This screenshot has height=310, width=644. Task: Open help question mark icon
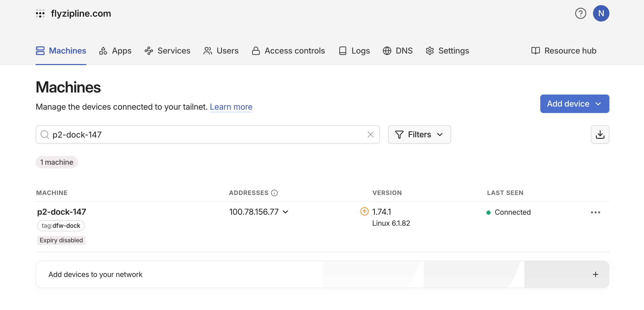pos(580,13)
